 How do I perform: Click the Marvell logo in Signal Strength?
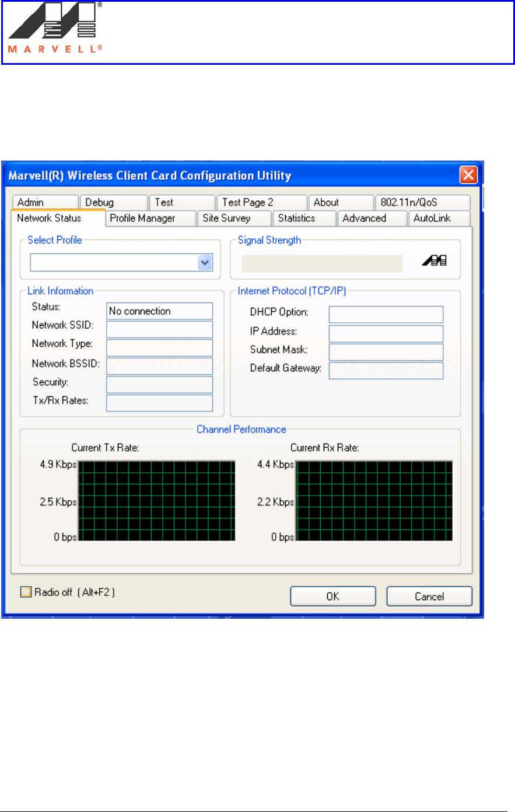tap(435, 261)
